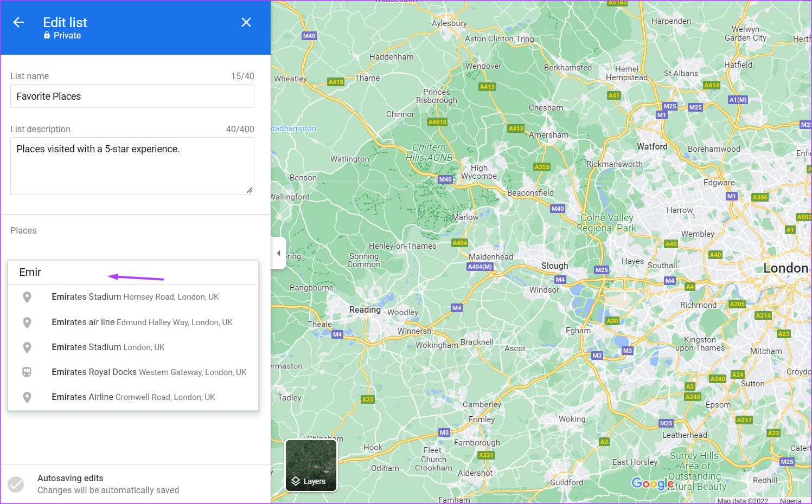Click the Wembley label on map
Image resolution: width=812 pixels, height=504 pixels.
(x=698, y=234)
